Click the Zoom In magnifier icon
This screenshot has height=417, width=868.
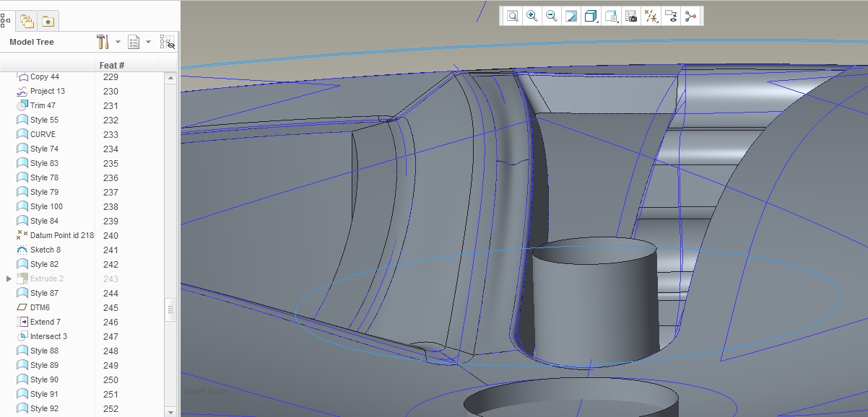(x=531, y=16)
